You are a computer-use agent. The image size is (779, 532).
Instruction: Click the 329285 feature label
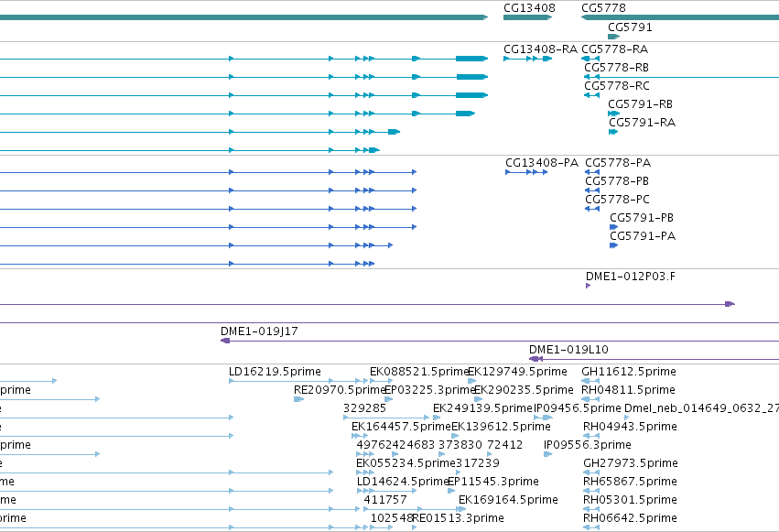click(x=364, y=408)
